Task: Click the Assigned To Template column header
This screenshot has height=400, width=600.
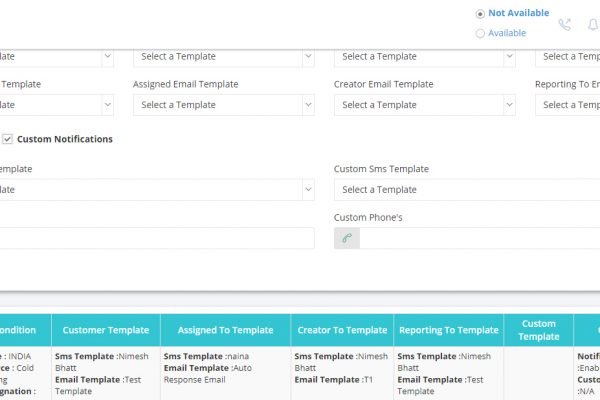Action: (226, 330)
